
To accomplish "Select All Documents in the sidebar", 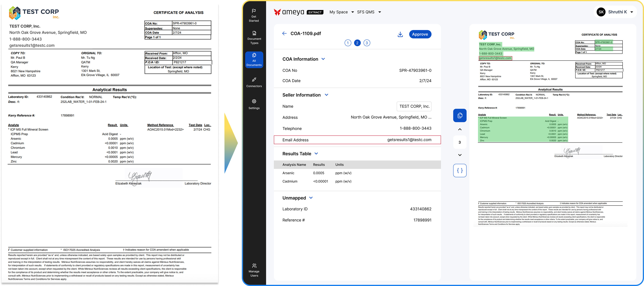I will (x=254, y=59).
